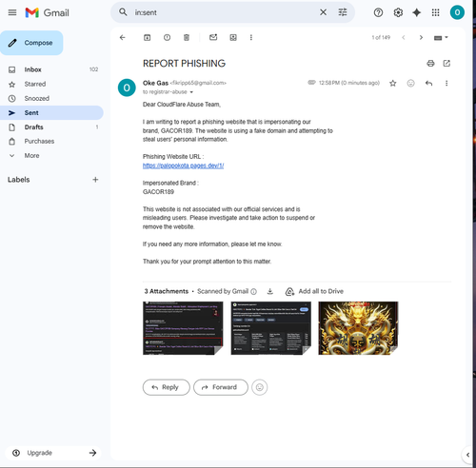
Task: Click Compose to write a new email
Action: 31,43
